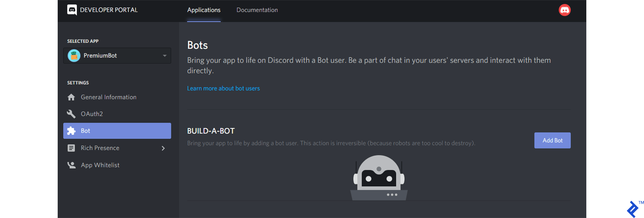Click the Discord logo in Developer Portal header
644x218 pixels.
[x=72, y=10]
